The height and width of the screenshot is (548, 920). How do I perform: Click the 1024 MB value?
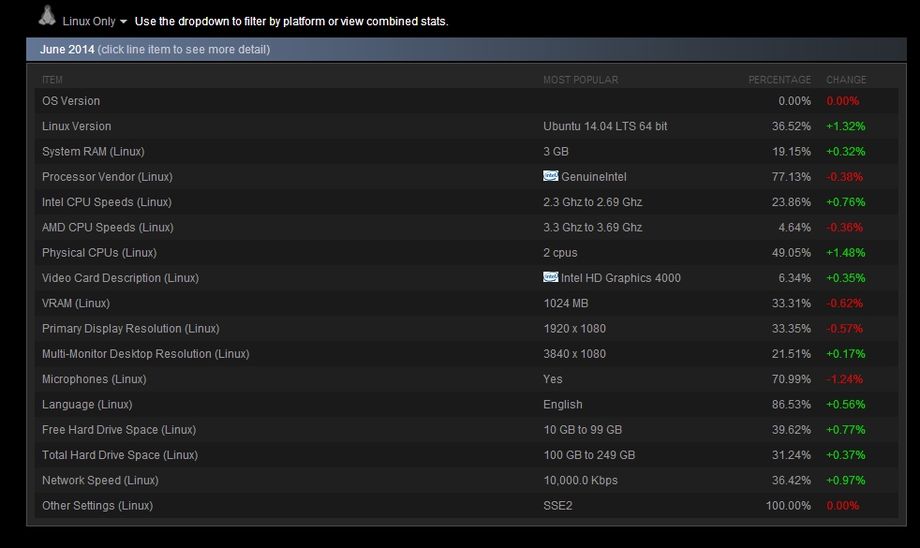tap(566, 303)
